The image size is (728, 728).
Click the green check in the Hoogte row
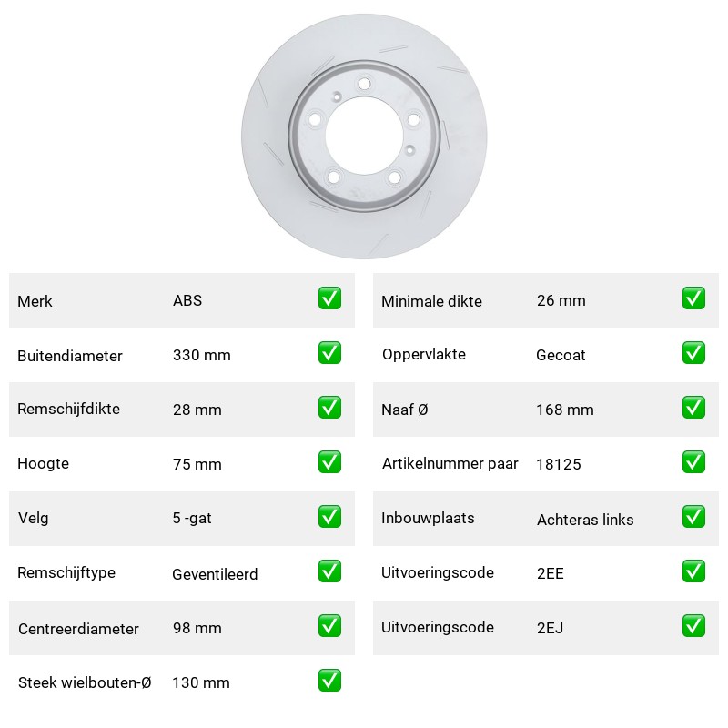pyautogui.click(x=329, y=462)
